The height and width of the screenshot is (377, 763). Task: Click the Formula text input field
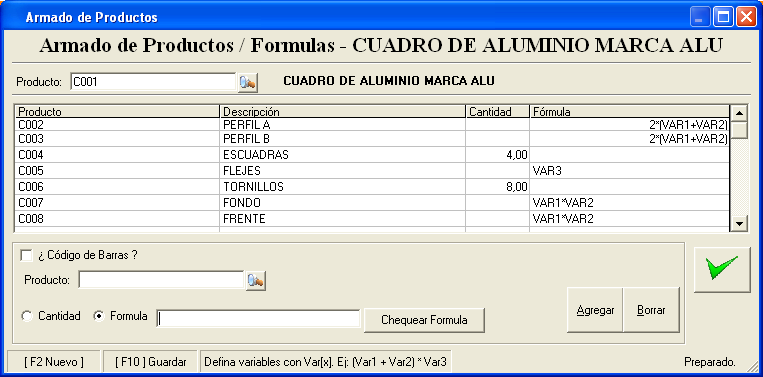click(258, 319)
